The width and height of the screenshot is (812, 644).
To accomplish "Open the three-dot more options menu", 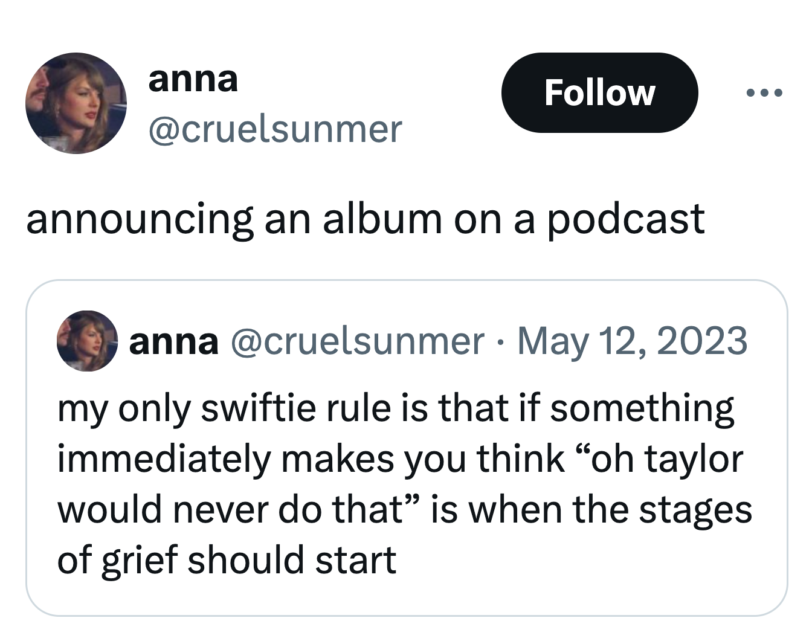I will click(x=764, y=93).
